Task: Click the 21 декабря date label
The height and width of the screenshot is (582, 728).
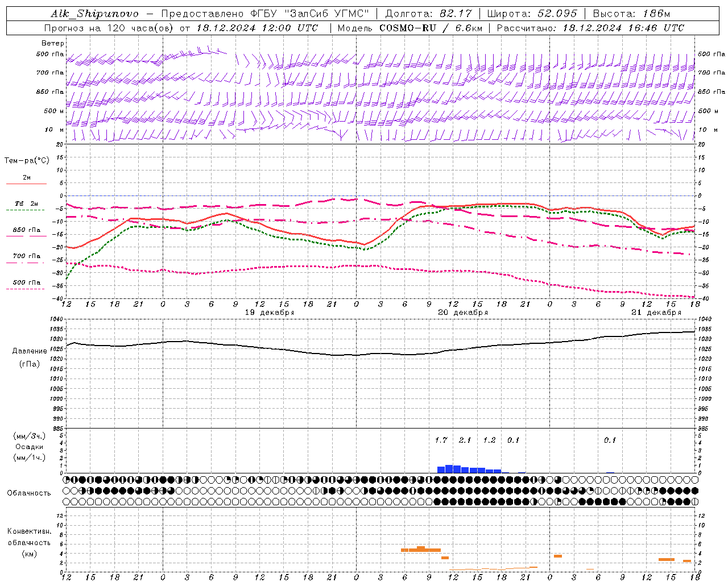Action: 656,313
